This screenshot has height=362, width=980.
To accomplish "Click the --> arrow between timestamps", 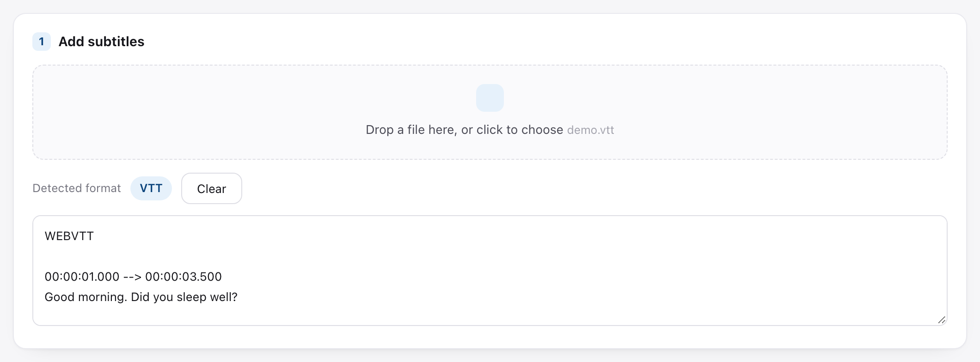I will [132, 277].
